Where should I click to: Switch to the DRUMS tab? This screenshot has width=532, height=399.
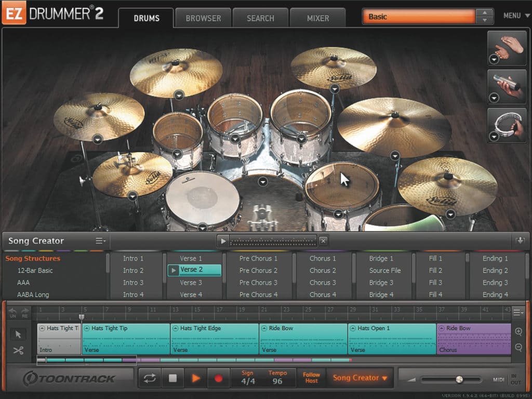pyautogui.click(x=146, y=18)
